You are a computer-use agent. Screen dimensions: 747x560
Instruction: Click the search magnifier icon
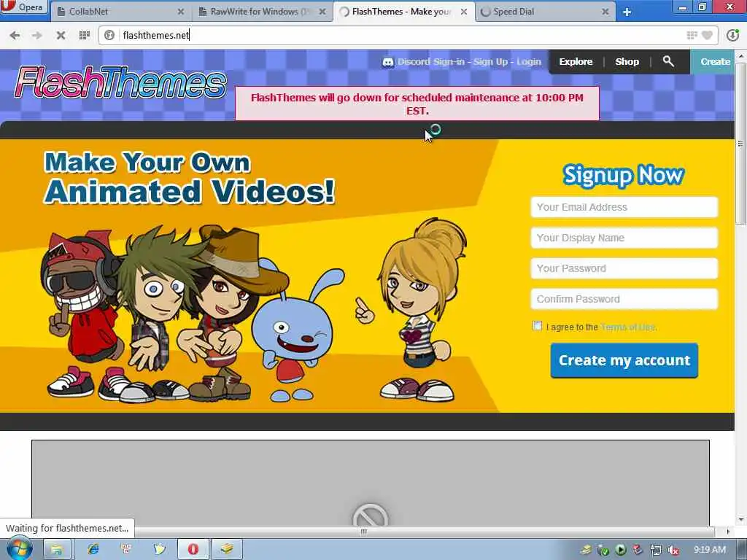tap(668, 61)
